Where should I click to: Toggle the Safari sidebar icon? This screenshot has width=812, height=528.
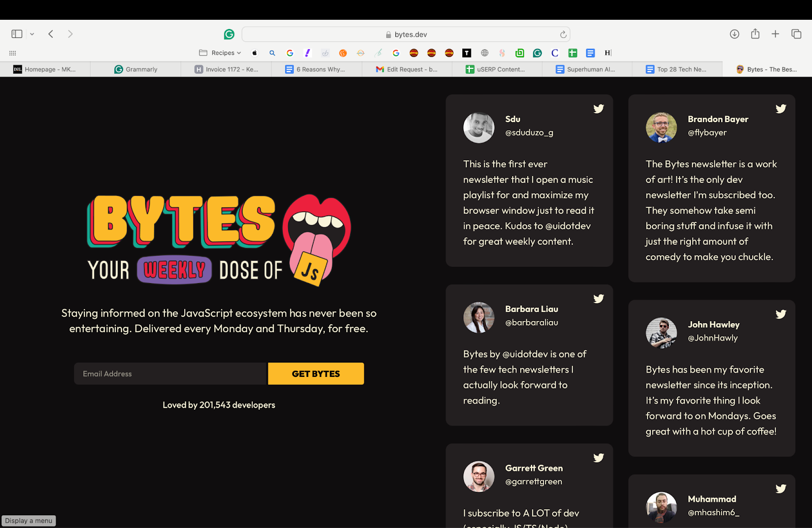coord(17,34)
